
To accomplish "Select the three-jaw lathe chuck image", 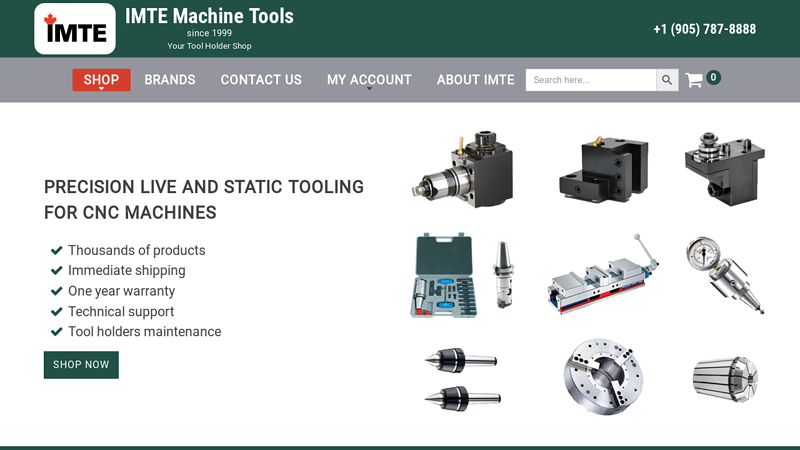I will 604,377.
